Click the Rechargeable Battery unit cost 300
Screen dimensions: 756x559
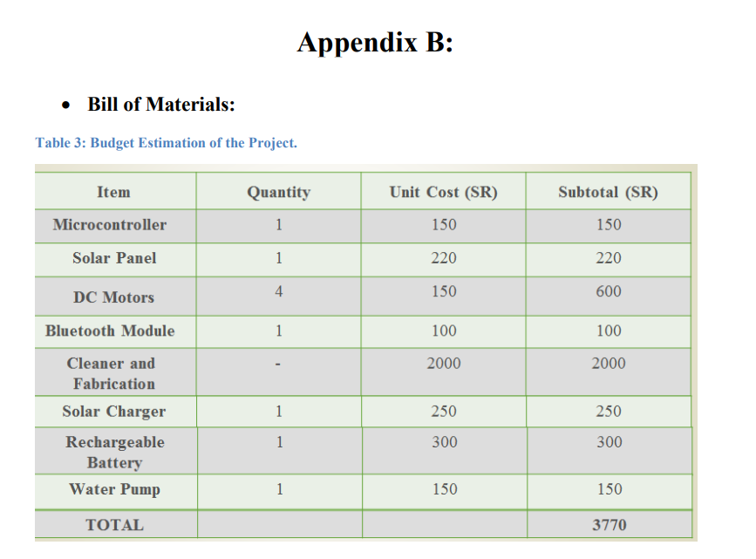point(445,442)
